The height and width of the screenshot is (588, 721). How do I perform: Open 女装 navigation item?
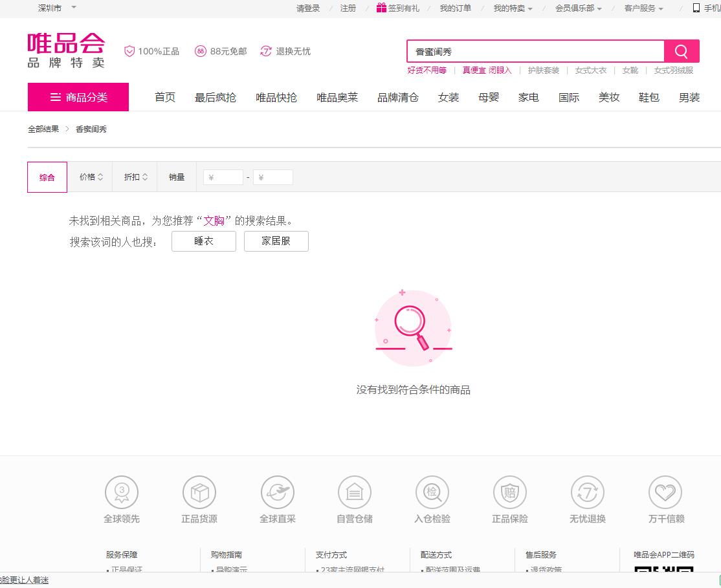[449, 98]
